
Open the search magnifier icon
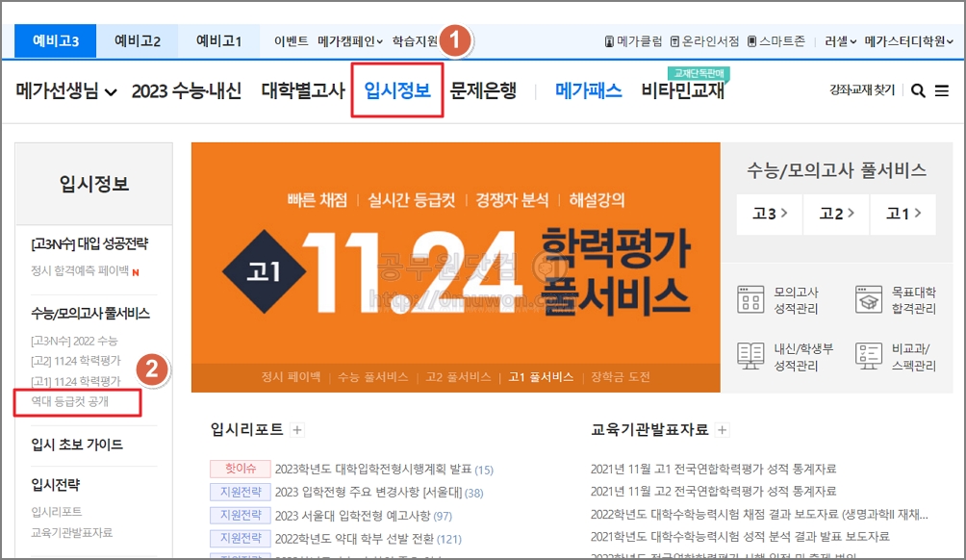[918, 91]
